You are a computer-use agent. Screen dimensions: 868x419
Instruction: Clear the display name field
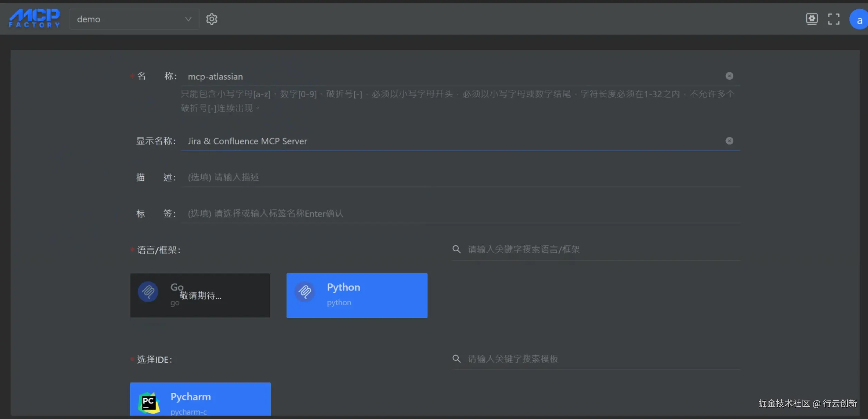(x=729, y=141)
